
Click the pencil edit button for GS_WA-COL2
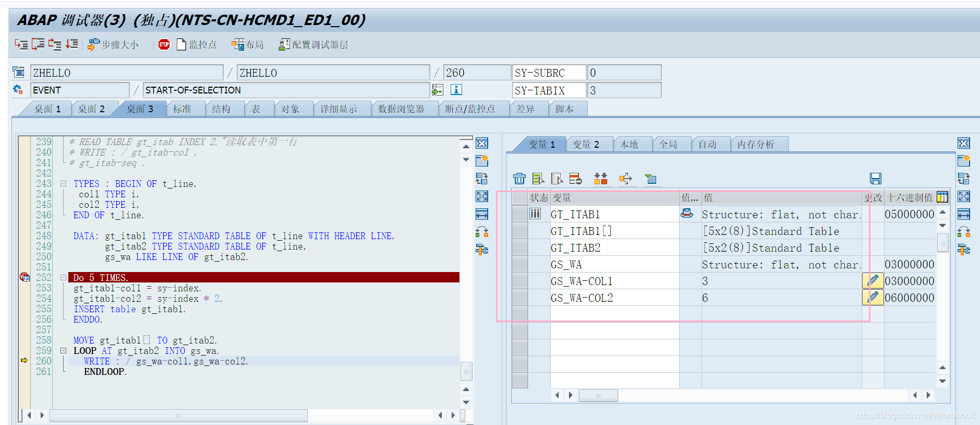pyautogui.click(x=873, y=298)
